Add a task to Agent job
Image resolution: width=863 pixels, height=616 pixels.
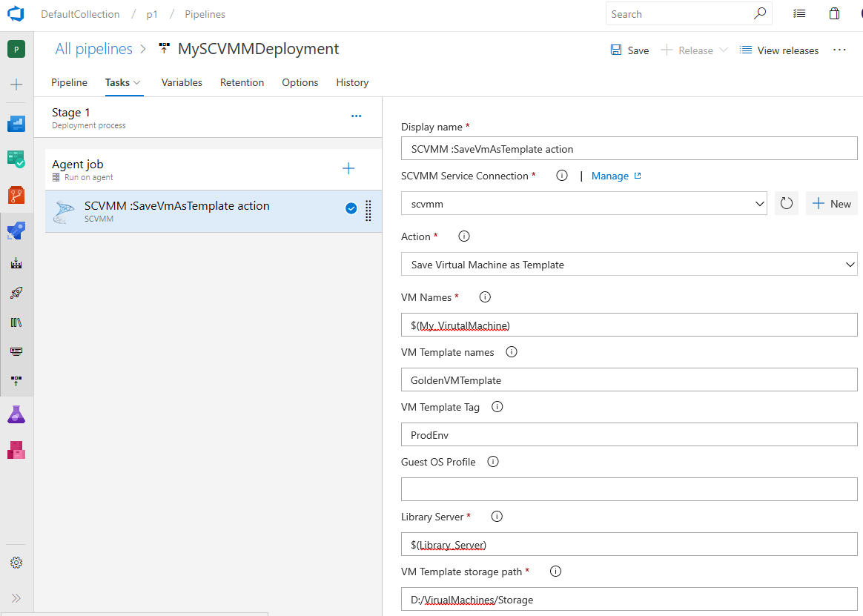(348, 168)
